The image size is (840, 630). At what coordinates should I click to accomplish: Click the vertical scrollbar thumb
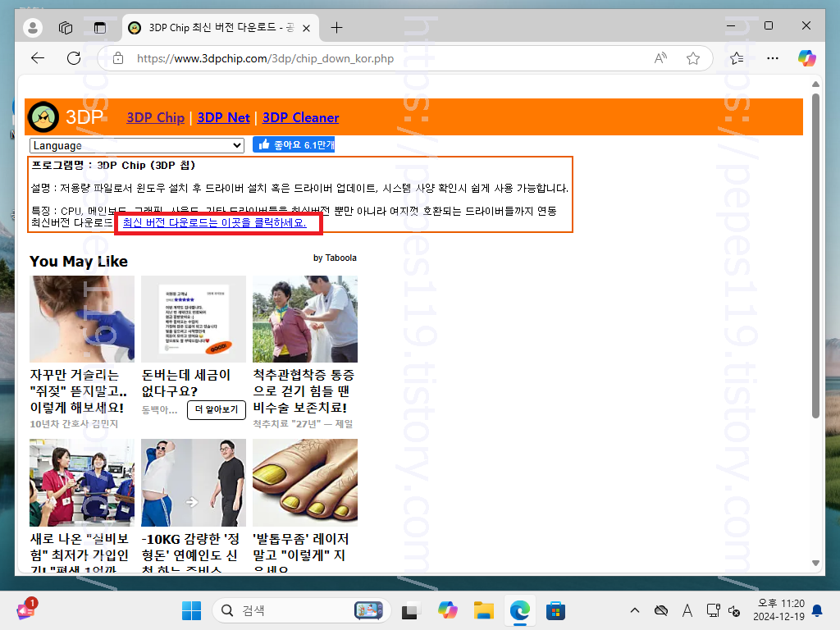pos(815,256)
